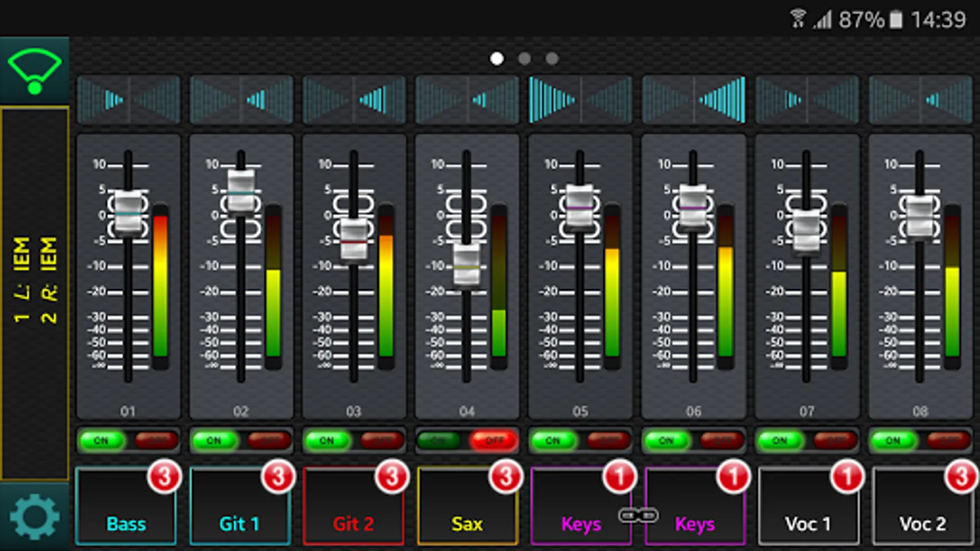Viewport: 980px width, 551px height.
Task: Click the level meter on channel 01
Action: pos(160,287)
